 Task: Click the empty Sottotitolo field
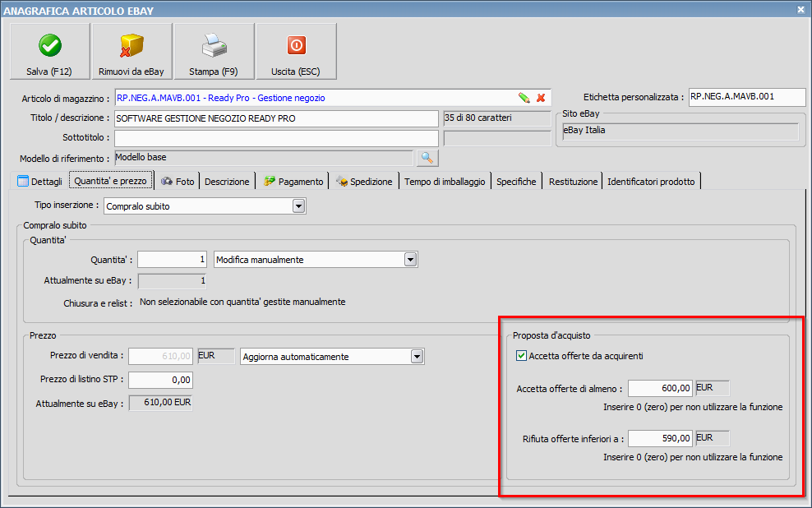(276, 138)
